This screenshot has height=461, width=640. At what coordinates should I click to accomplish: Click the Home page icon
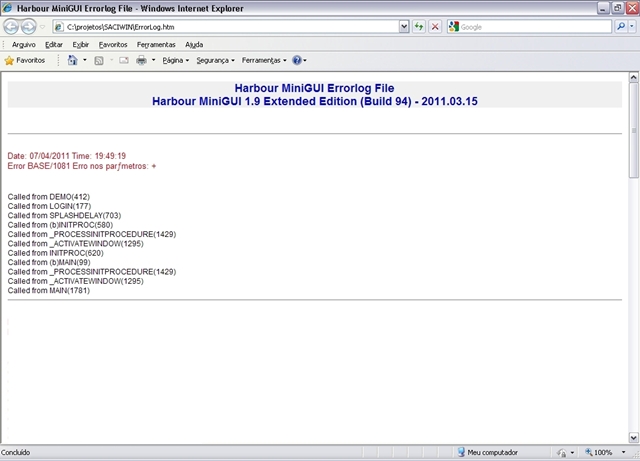point(72,60)
